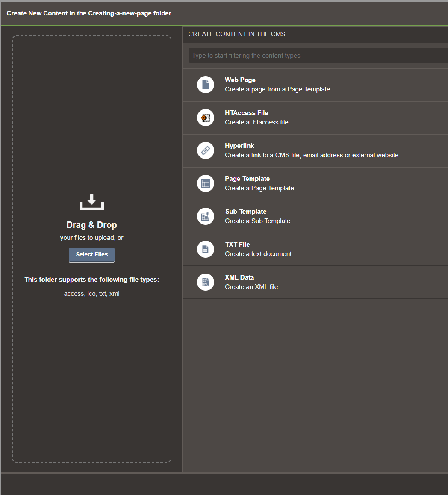Click the XML Data file icon

click(206, 282)
